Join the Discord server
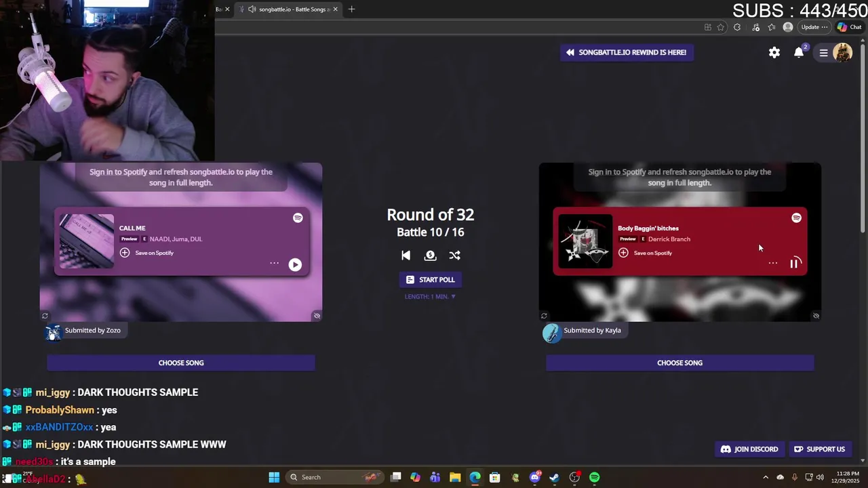Image resolution: width=868 pixels, height=488 pixels. pos(749,449)
